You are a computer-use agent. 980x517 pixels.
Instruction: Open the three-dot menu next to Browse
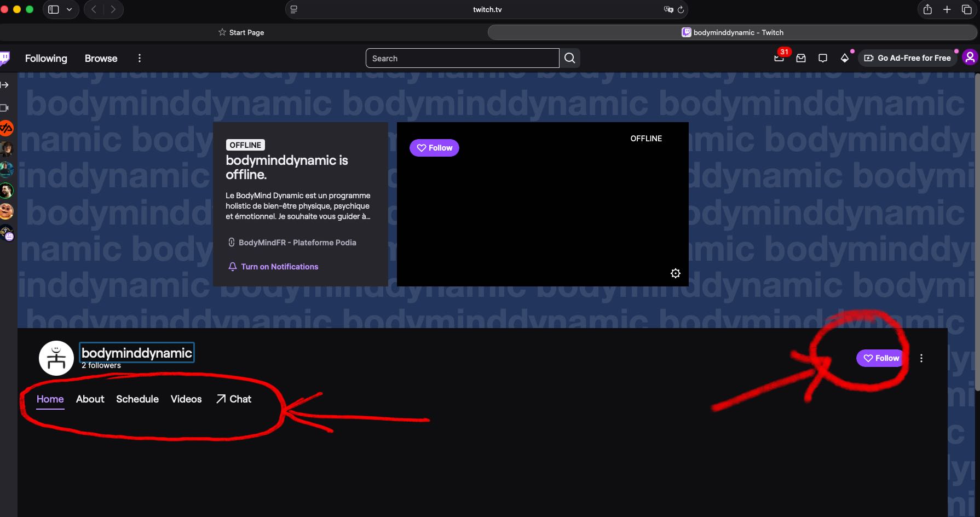tap(140, 58)
